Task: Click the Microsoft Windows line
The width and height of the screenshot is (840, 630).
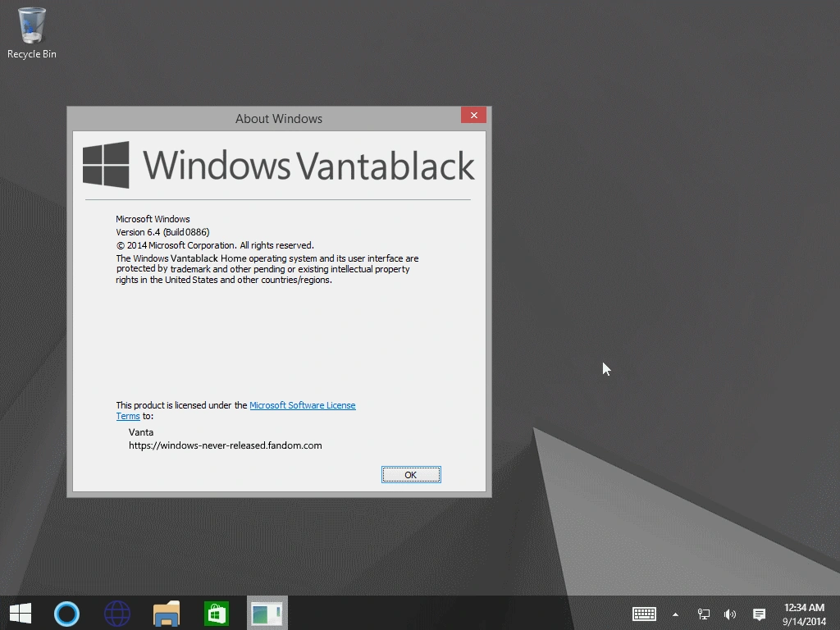Action: click(x=153, y=219)
